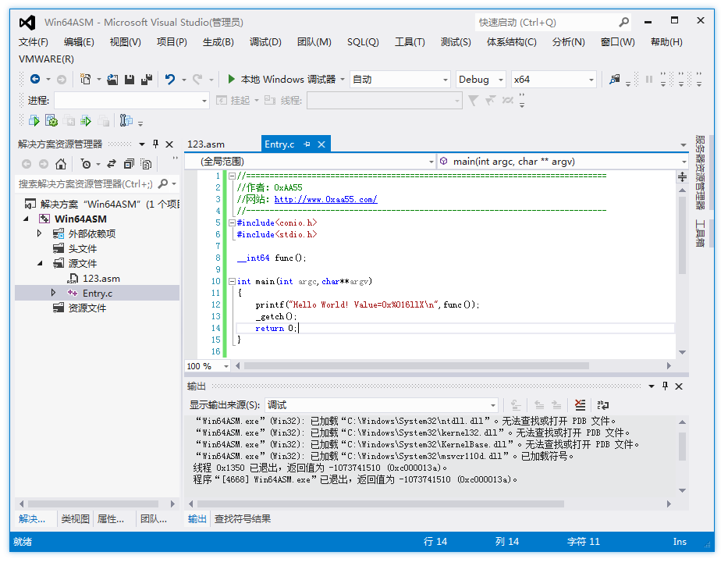Toggle the pin on Entry.c tab
Image resolution: width=728 pixels, height=566 pixels.
(307, 144)
